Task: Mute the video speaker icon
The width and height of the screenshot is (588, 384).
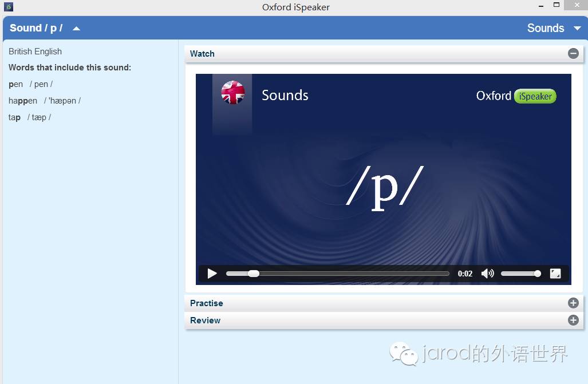Action: coord(487,274)
